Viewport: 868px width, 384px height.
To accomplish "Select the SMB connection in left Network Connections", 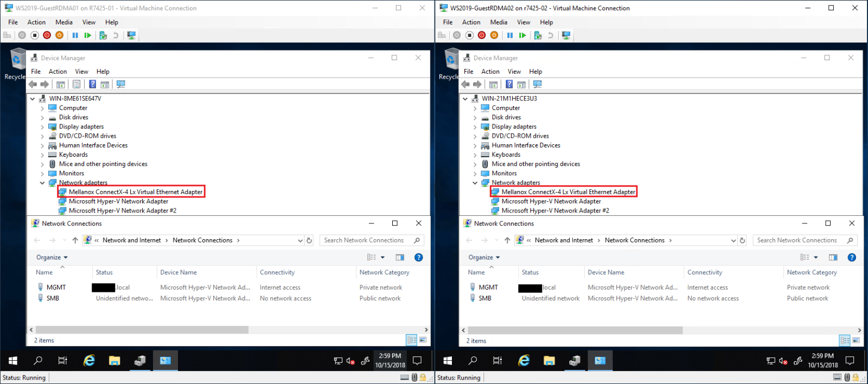I will point(53,298).
